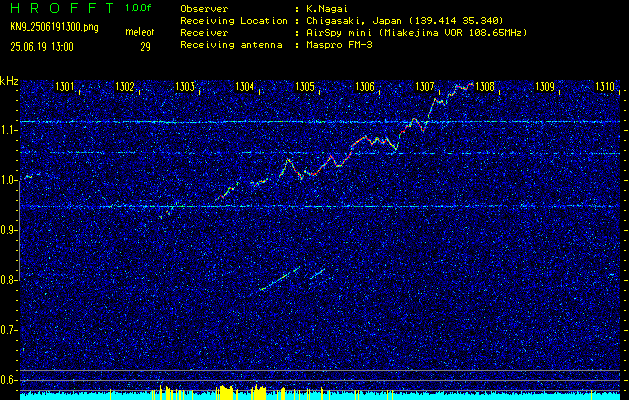Image resolution: width=629 pixels, height=400 pixels.
Task: Select receiver AirSpy mini Miakejima VOR text
Action: [416, 32]
